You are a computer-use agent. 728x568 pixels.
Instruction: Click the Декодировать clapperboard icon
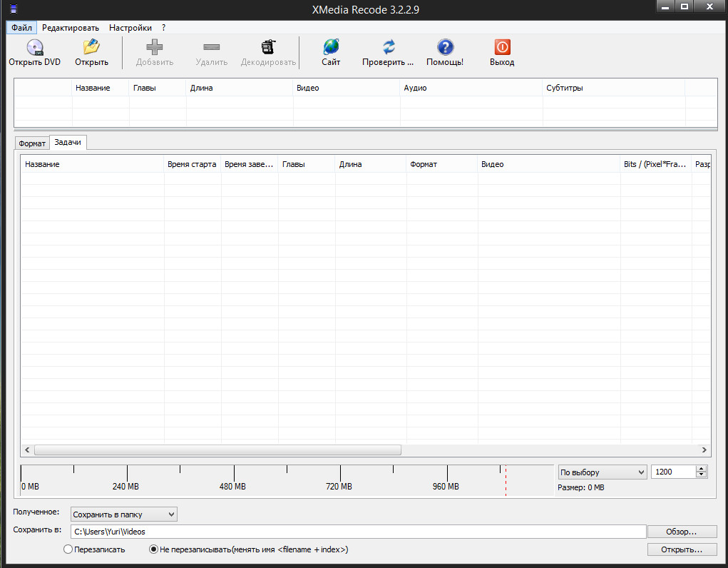[x=268, y=47]
